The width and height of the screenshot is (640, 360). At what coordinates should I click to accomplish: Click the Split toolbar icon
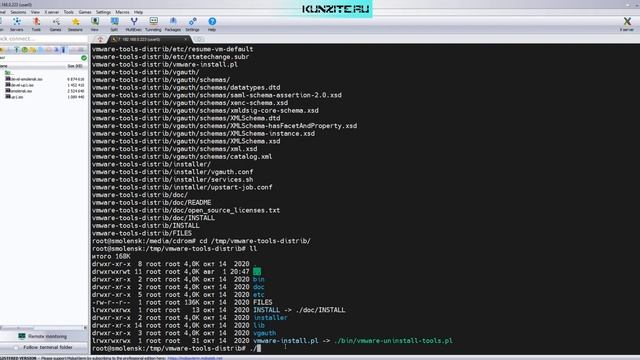coord(114,24)
